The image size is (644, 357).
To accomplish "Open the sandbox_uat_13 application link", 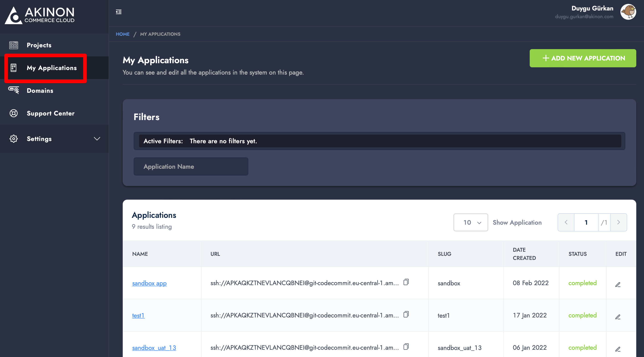I will 154,348.
